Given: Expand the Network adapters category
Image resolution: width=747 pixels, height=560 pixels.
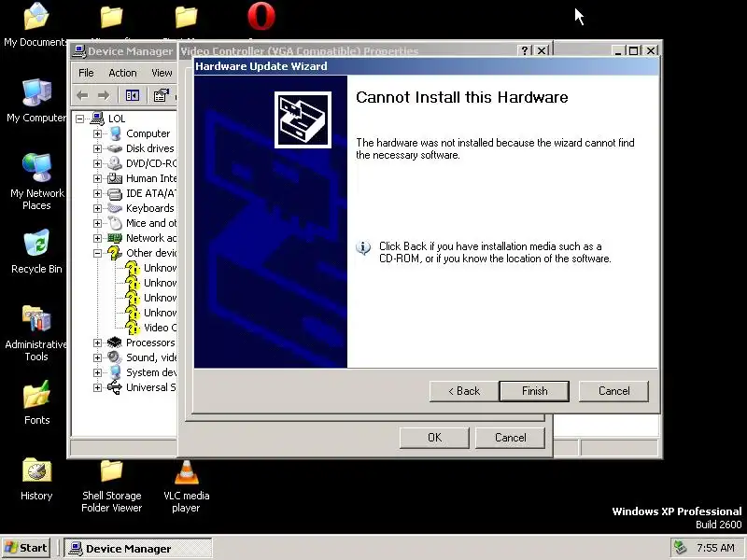Looking at the screenshot, I should coord(98,238).
